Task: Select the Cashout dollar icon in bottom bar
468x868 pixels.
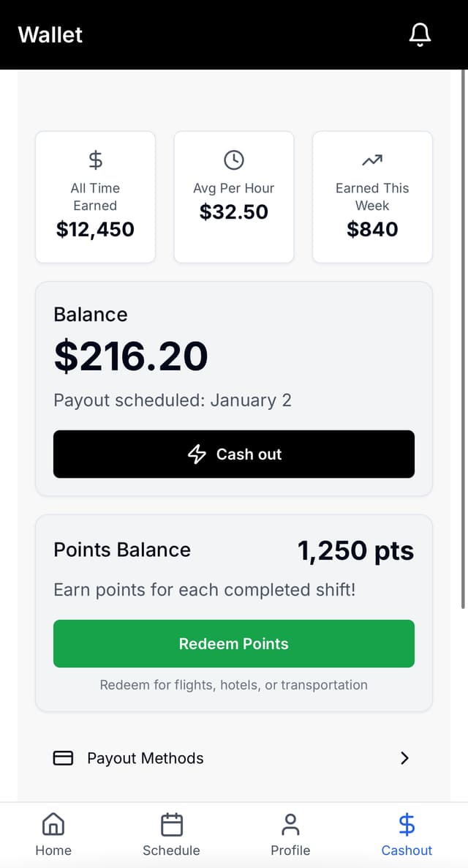Action: [x=407, y=824]
